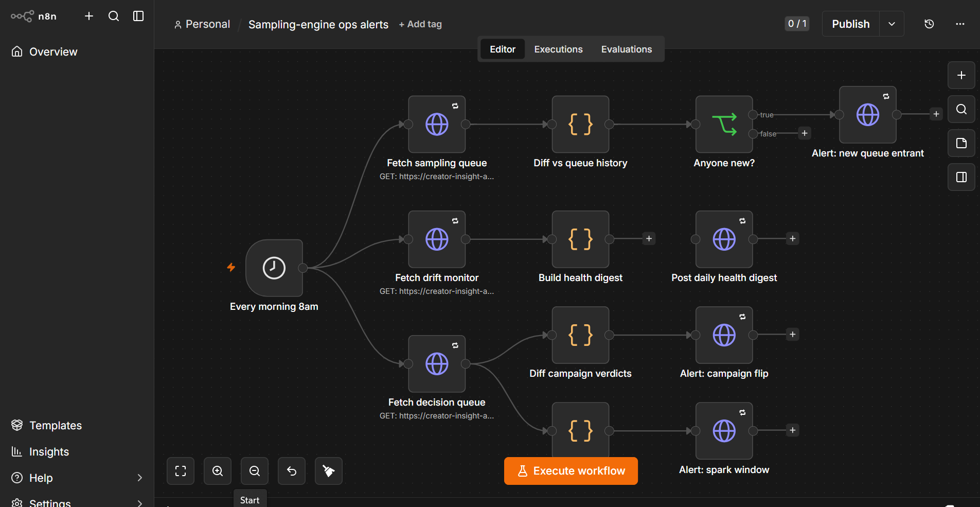The height and width of the screenshot is (507, 980).
Task: Select the Fetch decision queue HTTP node
Action: pyautogui.click(x=437, y=364)
